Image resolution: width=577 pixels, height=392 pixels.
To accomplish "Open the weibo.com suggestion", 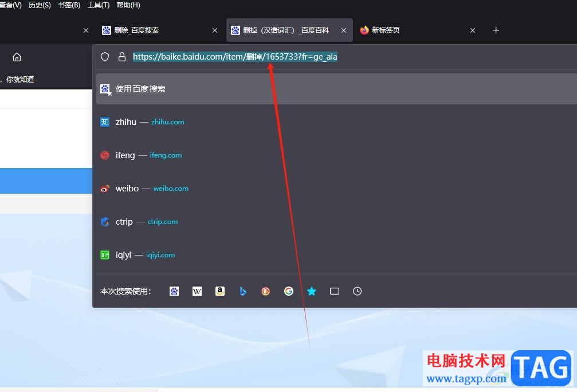I will pyautogui.click(x=336, y=189).
